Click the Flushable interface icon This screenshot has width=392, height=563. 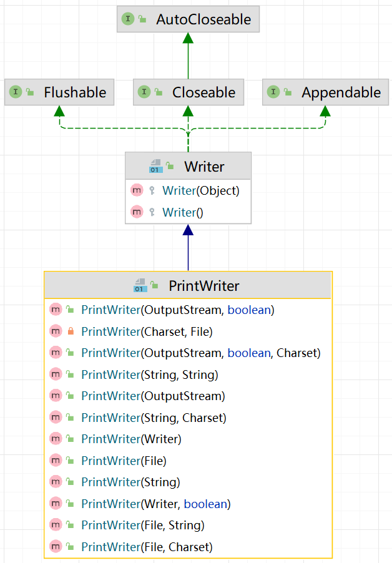point(16,92)
